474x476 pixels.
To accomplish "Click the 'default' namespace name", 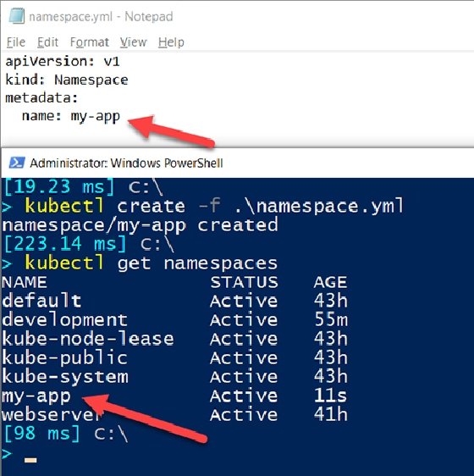I will tap(41, 301).
